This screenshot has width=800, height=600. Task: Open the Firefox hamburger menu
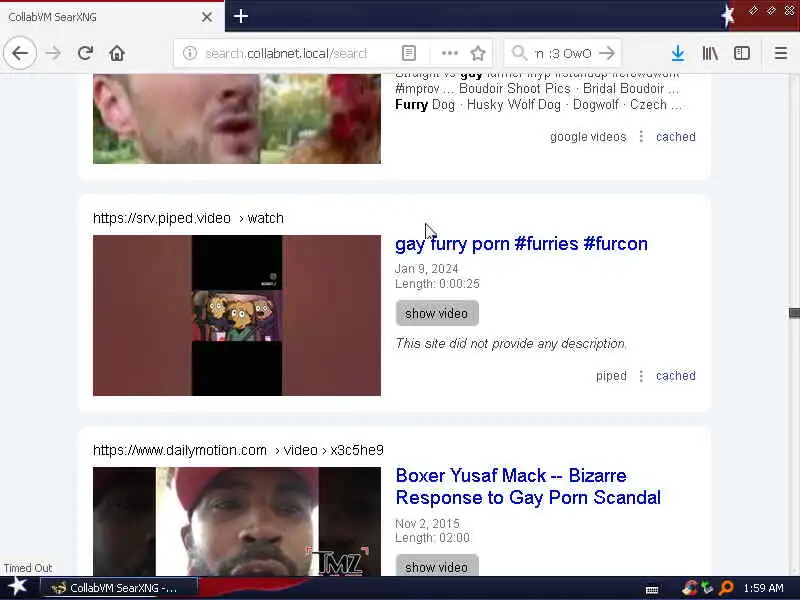[x=781, y=53]
